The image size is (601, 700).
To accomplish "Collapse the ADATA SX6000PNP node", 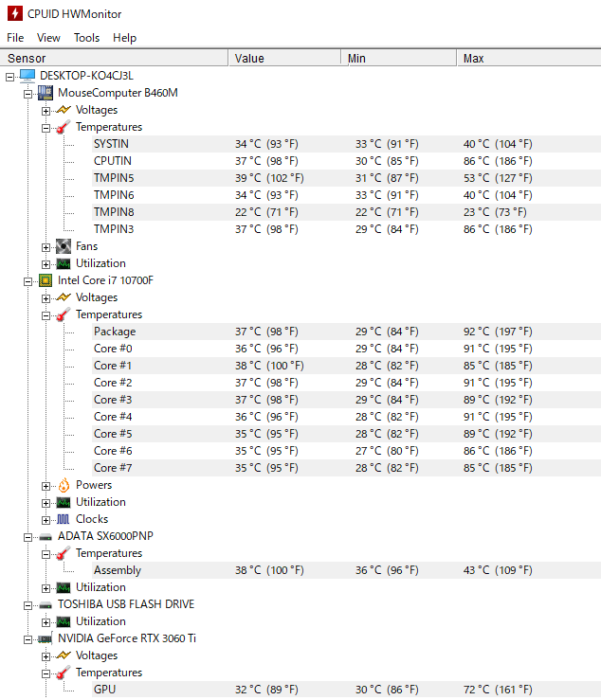I will coord(27,537).
